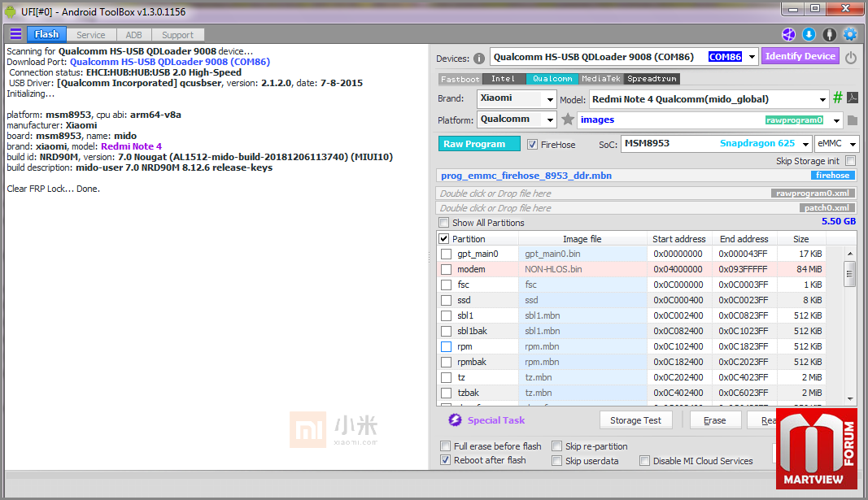Select the MediaTek platform tab
Image resolution: width=868 pixels, height=500 pixels.
601,79
